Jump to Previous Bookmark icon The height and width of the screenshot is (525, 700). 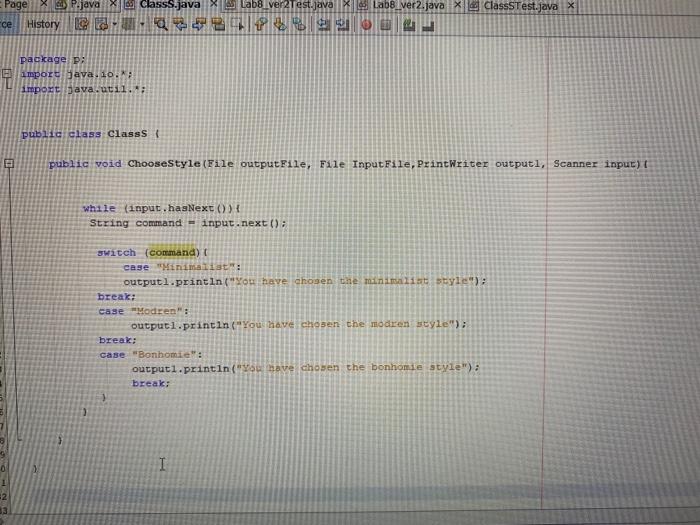260,24
